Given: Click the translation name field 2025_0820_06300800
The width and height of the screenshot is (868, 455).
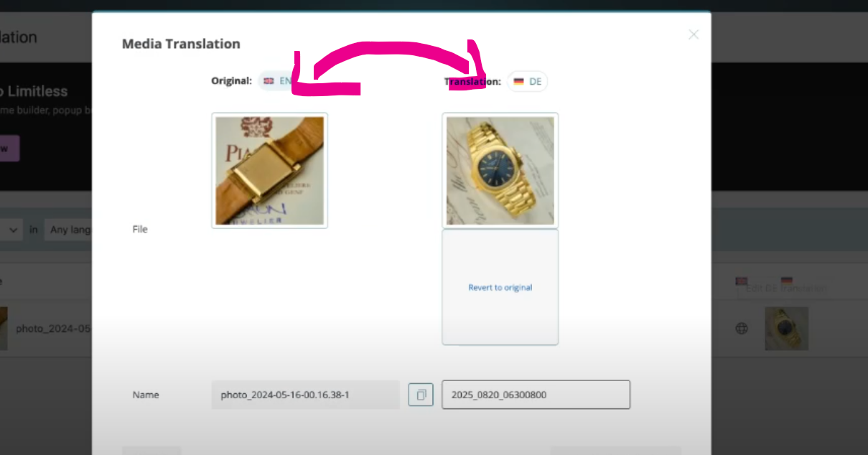Looking at the screenshot, I should coord(536,395).
